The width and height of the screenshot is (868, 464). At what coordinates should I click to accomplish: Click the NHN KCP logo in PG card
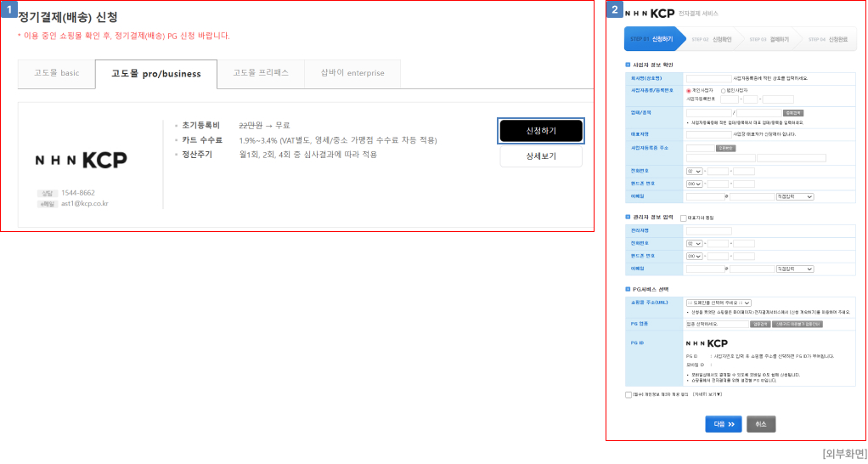(x=81, y=160)
